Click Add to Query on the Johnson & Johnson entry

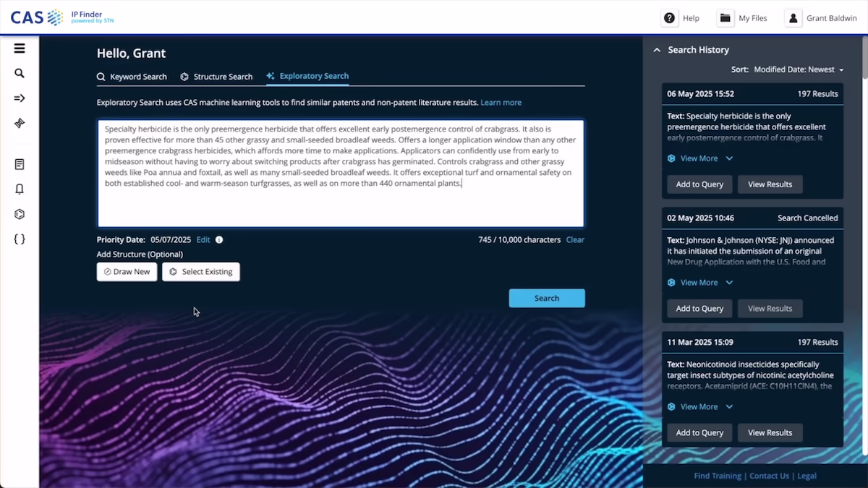(699, 308)
